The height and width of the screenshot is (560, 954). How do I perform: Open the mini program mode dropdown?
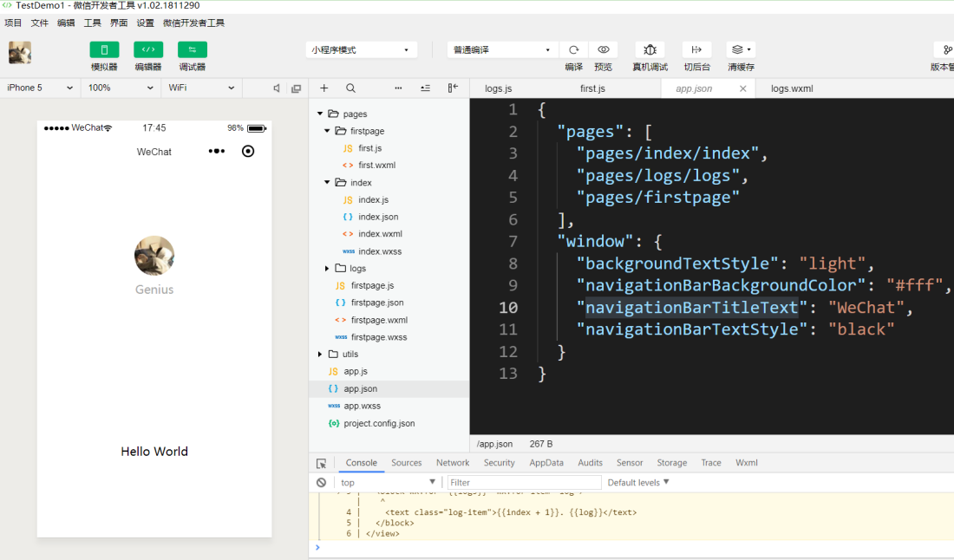point(362,50)
